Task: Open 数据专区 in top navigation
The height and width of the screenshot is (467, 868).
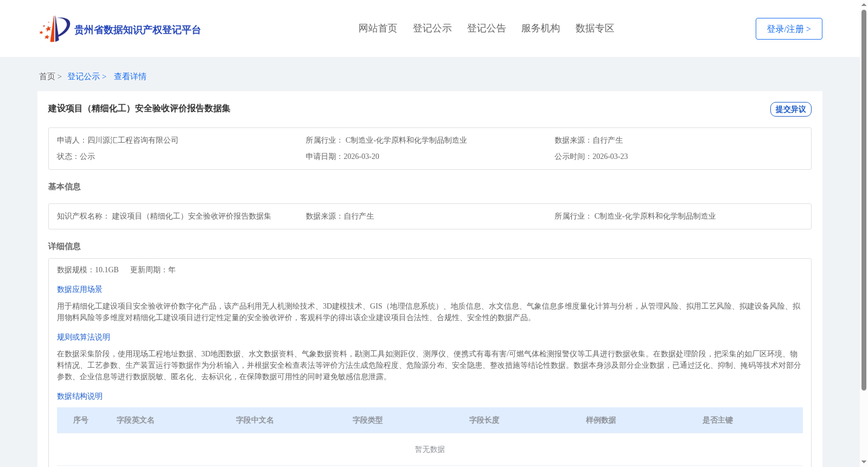Action: tap(595, 28)
